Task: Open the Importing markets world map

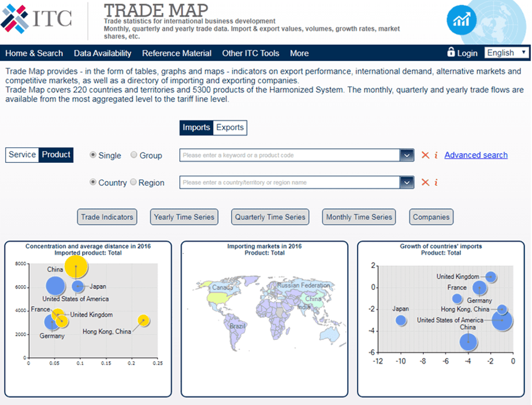Action: pos(265,319)
